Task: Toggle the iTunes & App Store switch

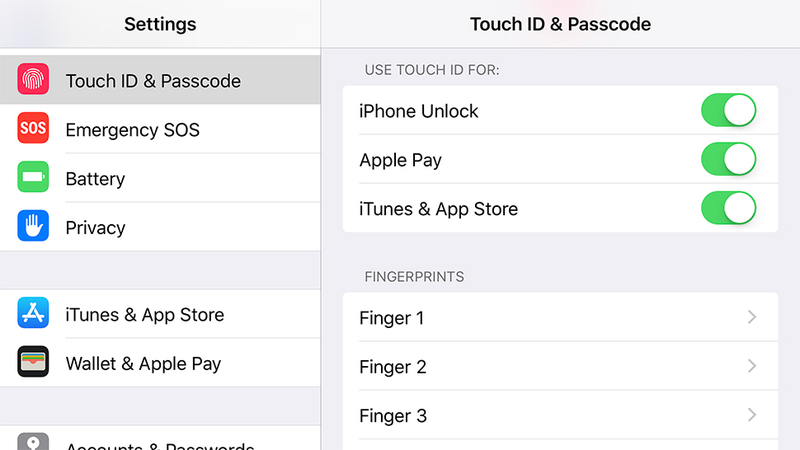Action: tap(729, 208)
